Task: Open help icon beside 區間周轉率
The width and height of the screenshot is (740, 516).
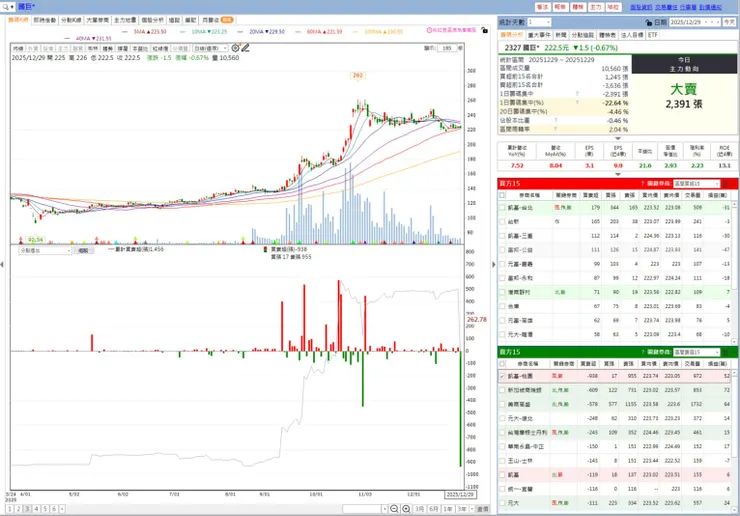Action: pos(555,129)
